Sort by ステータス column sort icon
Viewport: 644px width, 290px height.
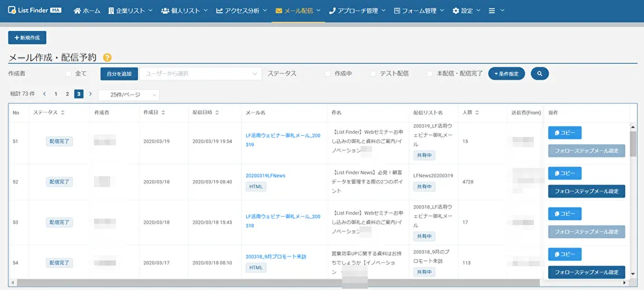pos(62,113)
